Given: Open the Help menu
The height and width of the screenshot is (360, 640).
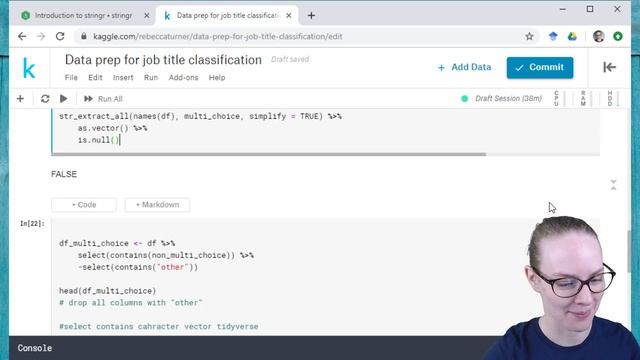Looking at the screenshot, I should (x=217, y=78).
